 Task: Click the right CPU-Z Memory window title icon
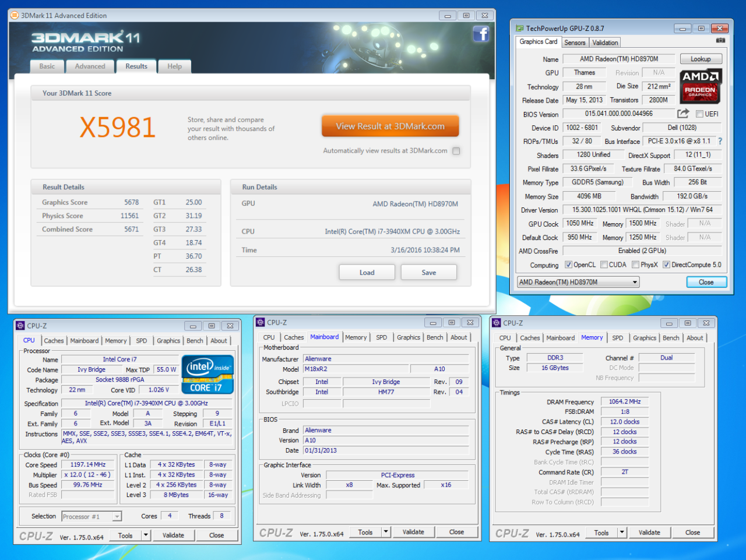pos(497,323)
